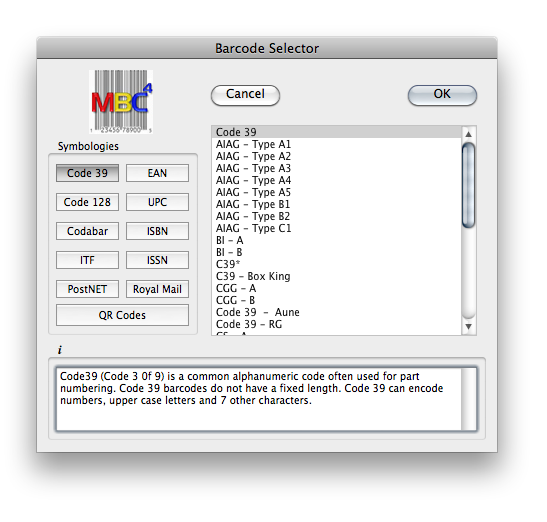
Task: Choose the BI - A list item
Action: click(x=336, y=240)
